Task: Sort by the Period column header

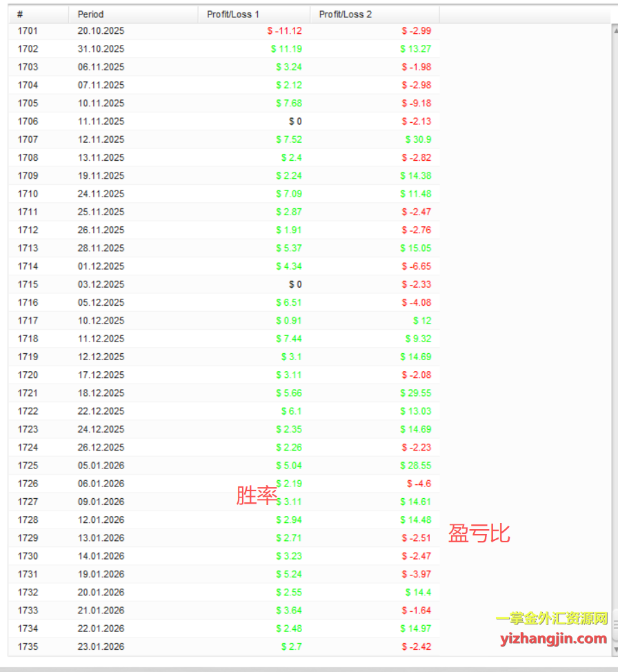Action: pyautogui.click(x=91, y=14)
